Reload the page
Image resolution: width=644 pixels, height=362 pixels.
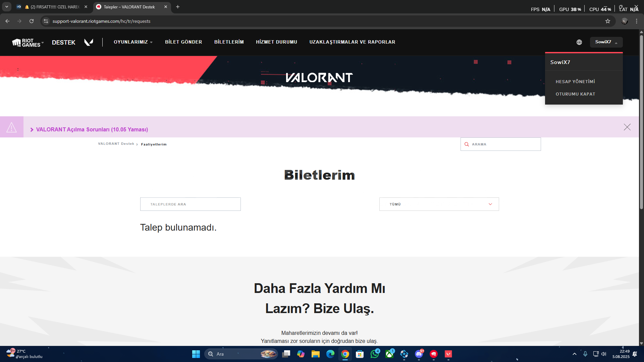(32, 21)
